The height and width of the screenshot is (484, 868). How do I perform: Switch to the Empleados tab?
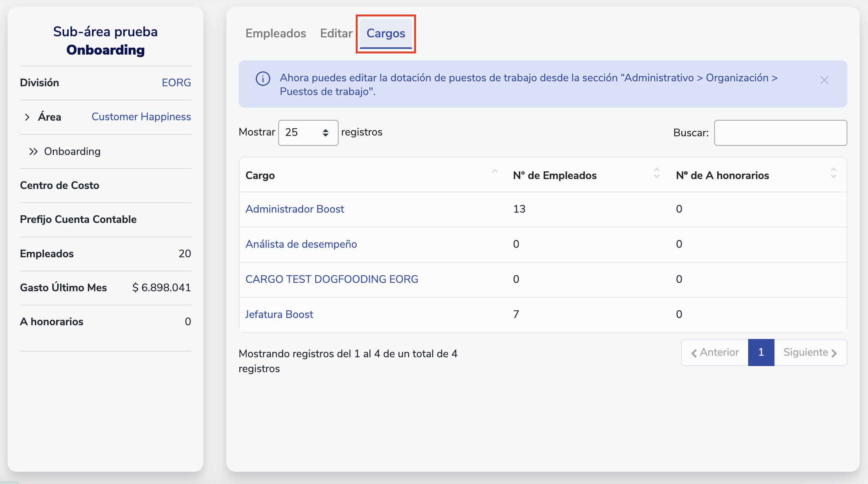[x=276, y=34]
